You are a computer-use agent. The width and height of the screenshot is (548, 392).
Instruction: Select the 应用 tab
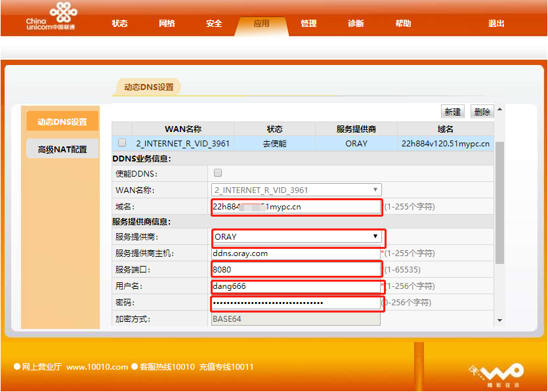261,24
